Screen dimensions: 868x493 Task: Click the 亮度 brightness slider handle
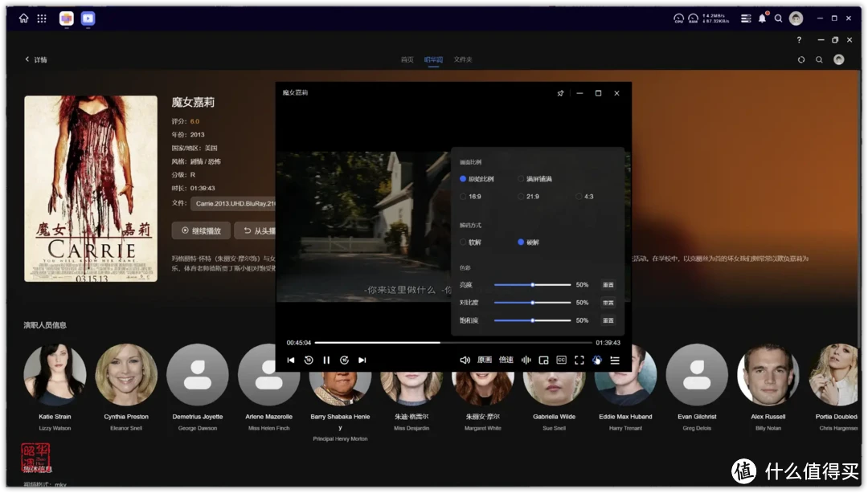point(533,284)
